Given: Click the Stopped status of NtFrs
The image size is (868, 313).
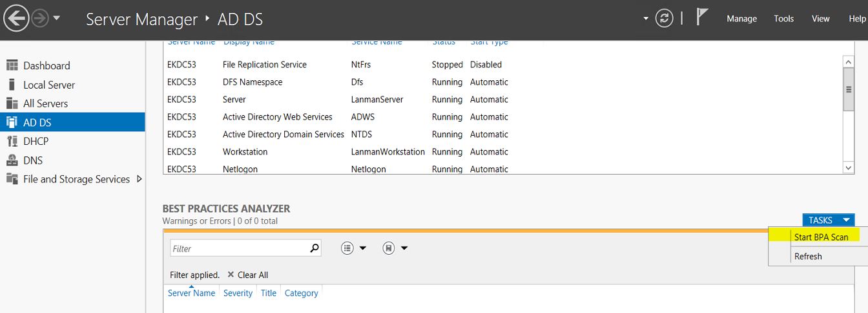Looking at the screenshot, I should pos(448,65).
